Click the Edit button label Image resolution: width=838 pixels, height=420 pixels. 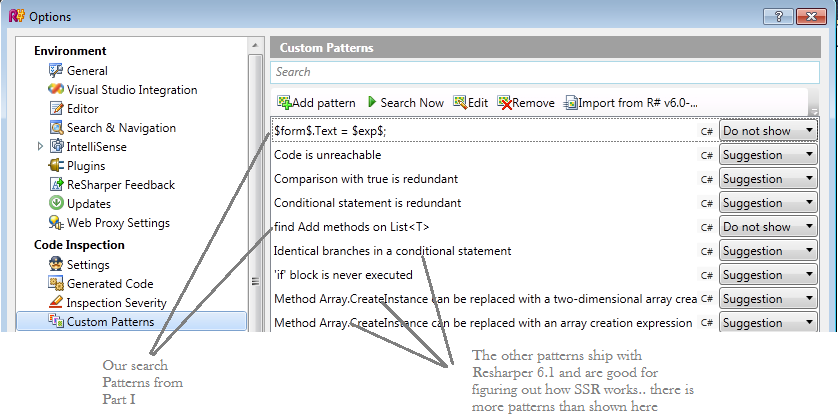478,103
